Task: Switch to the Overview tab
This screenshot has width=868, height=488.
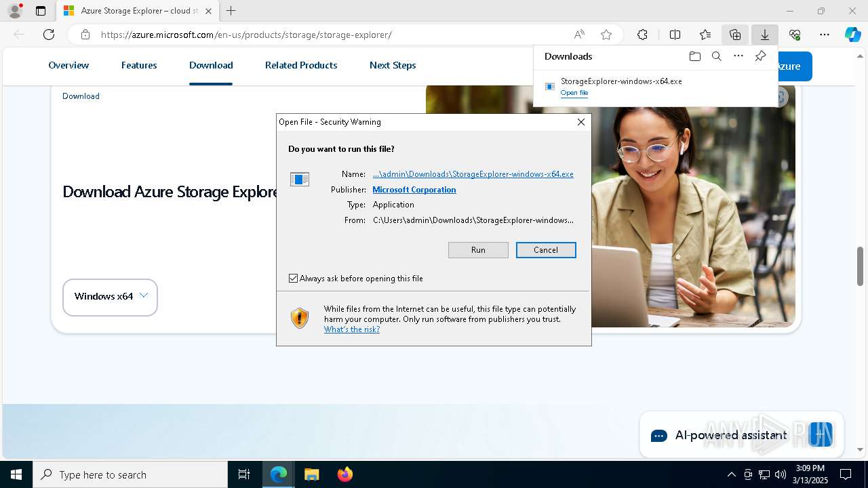Action: tap(68, 65)
